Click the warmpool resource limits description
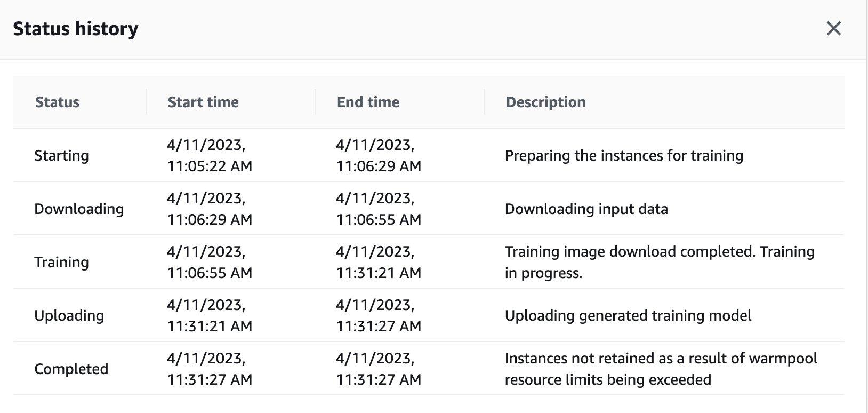This screenshot has width=868, height=413. (661, 369)
